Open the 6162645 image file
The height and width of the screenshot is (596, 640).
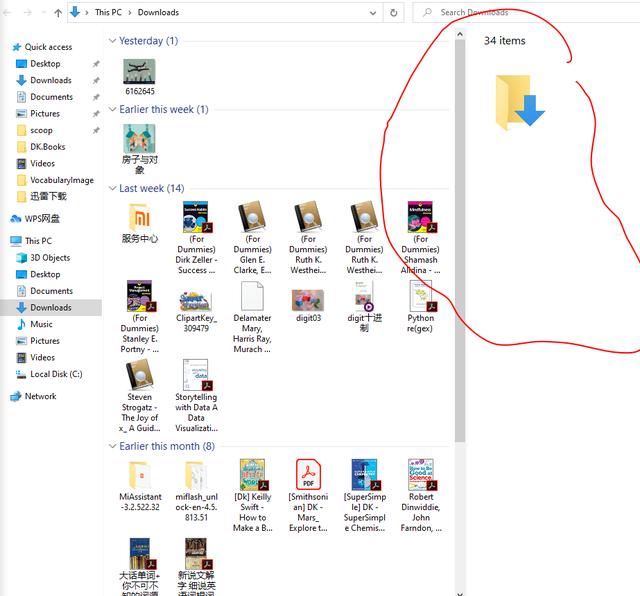point(139,77)
